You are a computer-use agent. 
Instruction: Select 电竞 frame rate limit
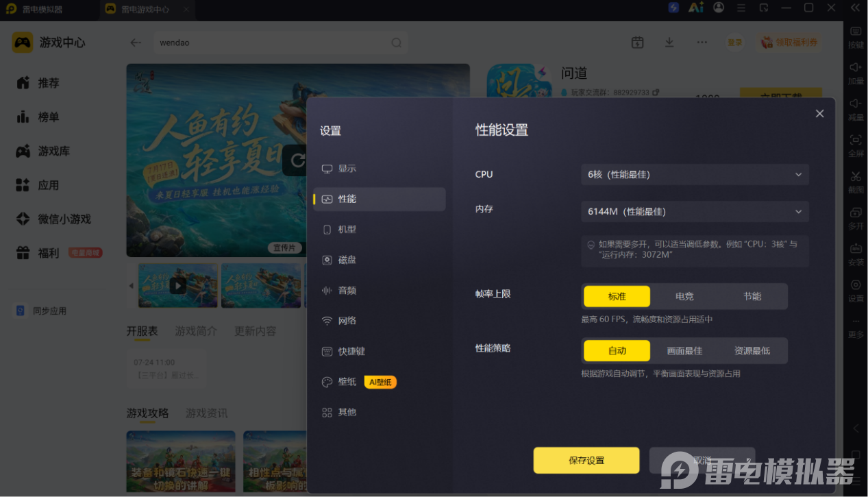point(684,296)
